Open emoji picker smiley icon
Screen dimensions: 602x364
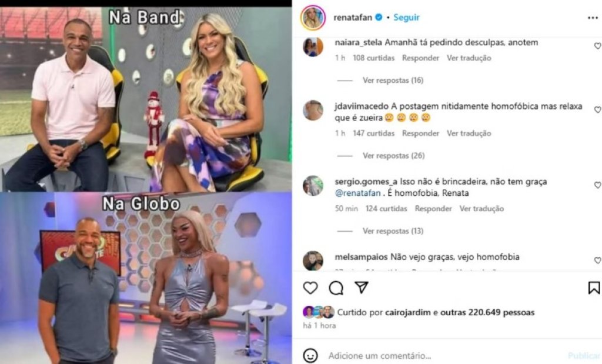click(310, 355)
